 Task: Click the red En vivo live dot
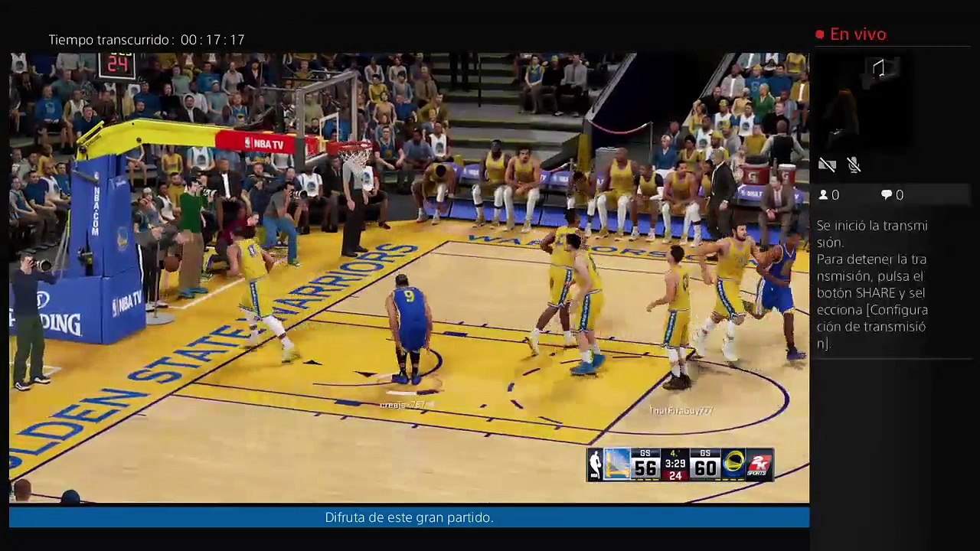pos(820,34)
